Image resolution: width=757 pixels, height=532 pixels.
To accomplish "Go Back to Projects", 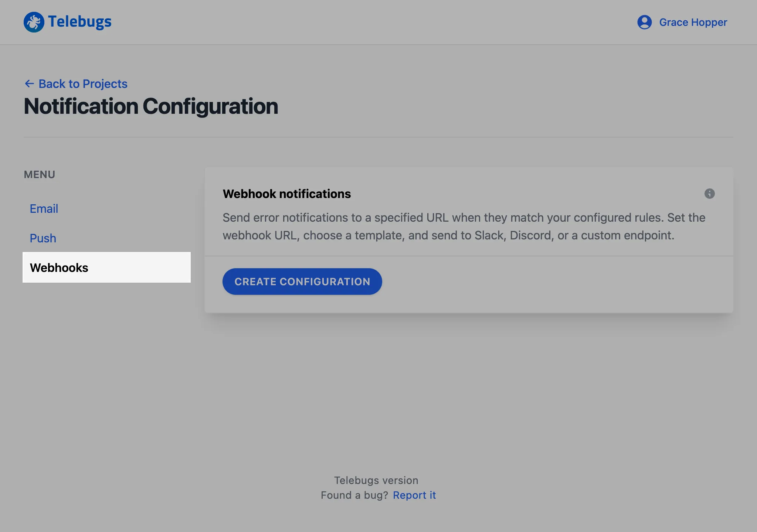I will pos(83,84).
